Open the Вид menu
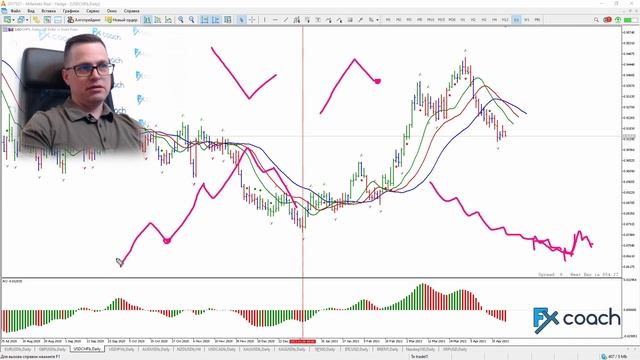This screenshot has height=360, width=640. (x=31, y=11)
